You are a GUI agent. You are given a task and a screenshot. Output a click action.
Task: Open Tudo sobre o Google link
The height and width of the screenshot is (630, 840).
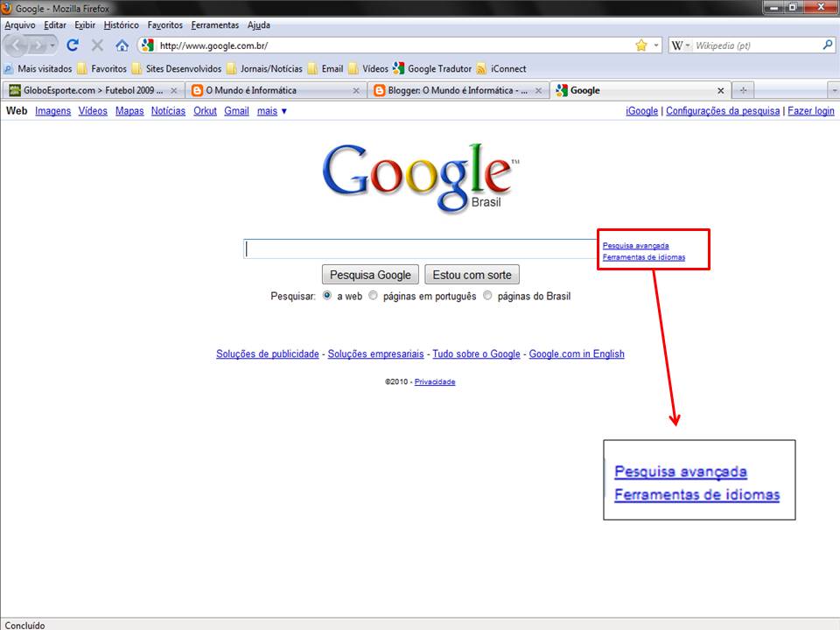(476, 353)
